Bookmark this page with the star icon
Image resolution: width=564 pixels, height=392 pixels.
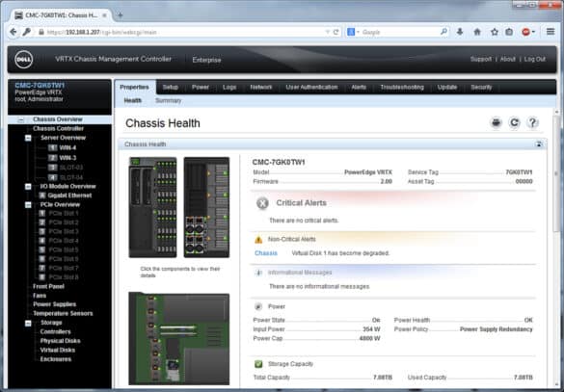coord(495,32)
